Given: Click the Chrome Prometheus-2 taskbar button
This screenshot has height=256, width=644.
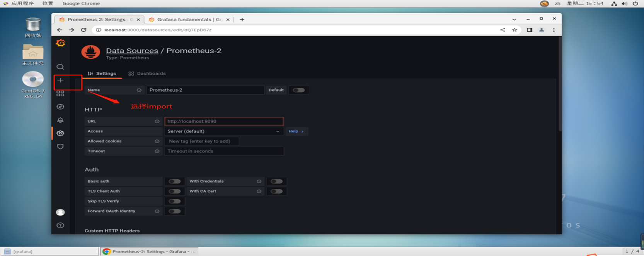Looking at the screenshot, I should (x=149, y=251).
